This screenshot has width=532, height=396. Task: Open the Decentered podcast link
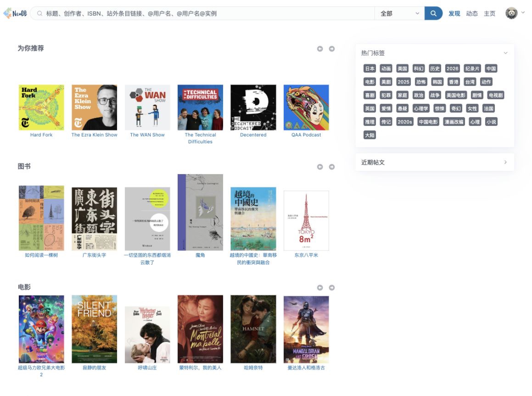coord(253,135)
